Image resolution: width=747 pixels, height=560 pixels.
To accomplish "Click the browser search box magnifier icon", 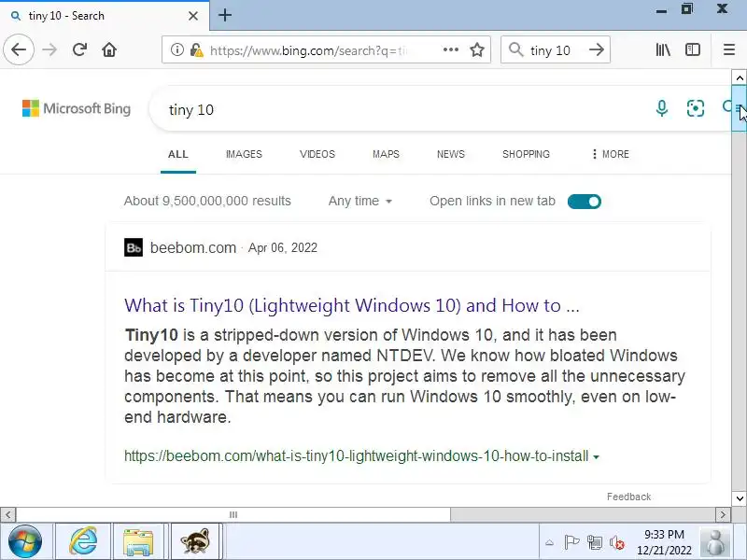I will pyautogui.click(x=516, y=49).
